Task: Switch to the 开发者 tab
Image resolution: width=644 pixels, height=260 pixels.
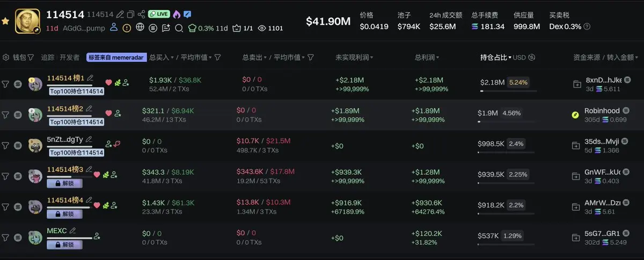Action: tap(70, 57)
